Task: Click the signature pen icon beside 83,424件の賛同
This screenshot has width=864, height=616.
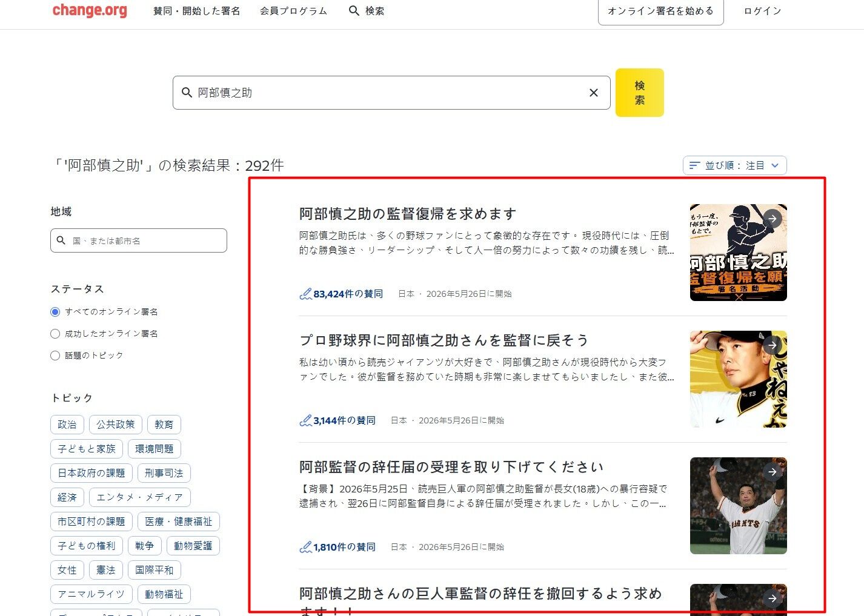Action: pos(306,294)
